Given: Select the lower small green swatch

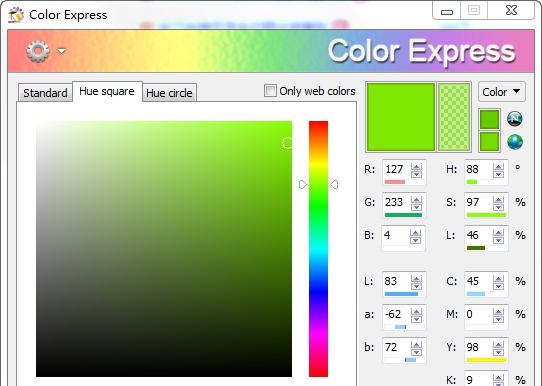Looking at the screenshot, I should [x=489, y=141].
